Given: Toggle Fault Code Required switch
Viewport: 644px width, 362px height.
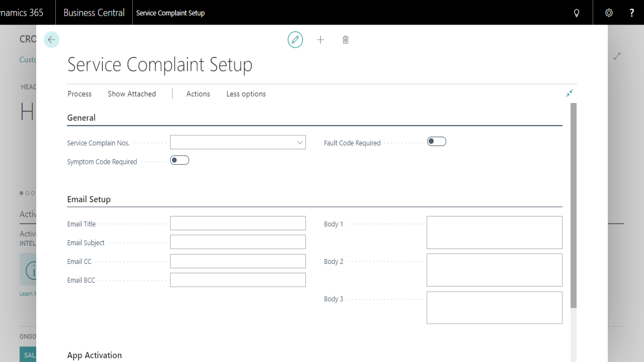Looking at the screenshot, I should click(436, 142).
